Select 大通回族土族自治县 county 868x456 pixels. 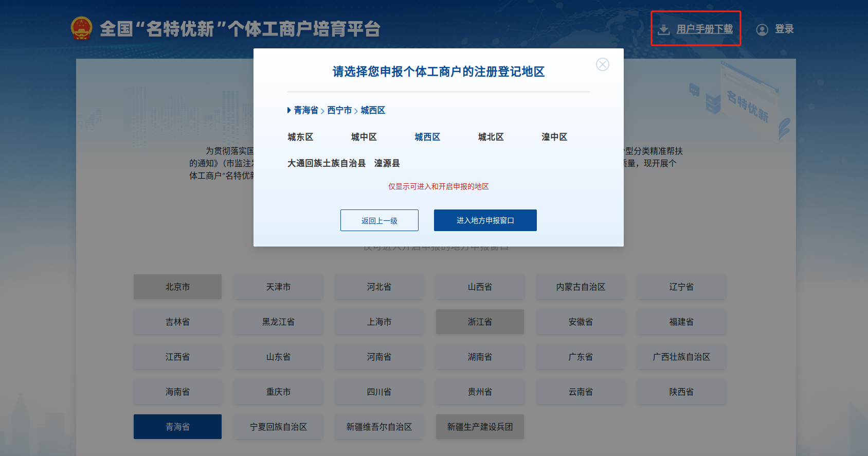pos(326,163)
